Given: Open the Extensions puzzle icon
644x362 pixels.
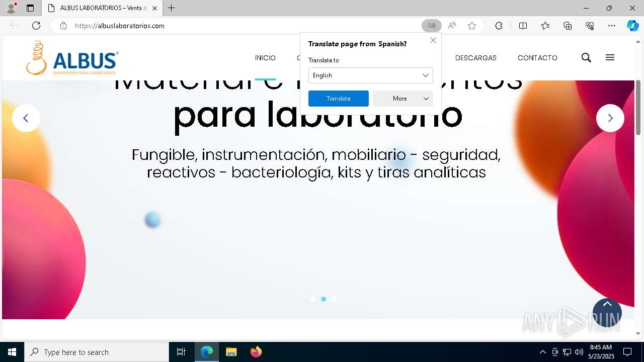Looking at the screenshot, I should coord(499,26).
